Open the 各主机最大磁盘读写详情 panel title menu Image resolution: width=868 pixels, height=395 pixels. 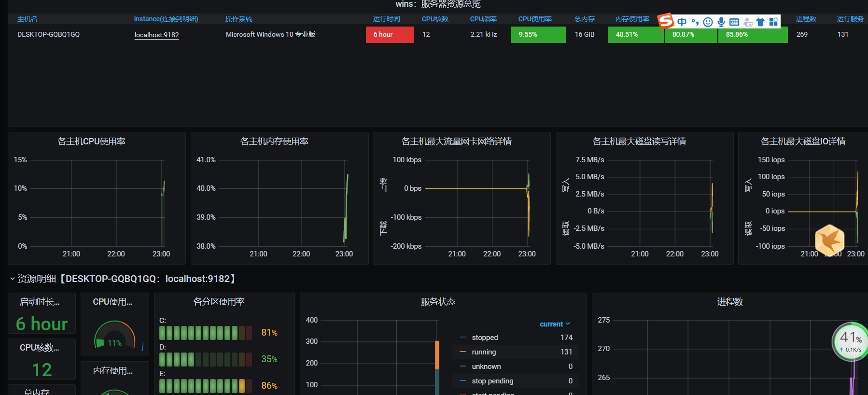pos(639,141)
